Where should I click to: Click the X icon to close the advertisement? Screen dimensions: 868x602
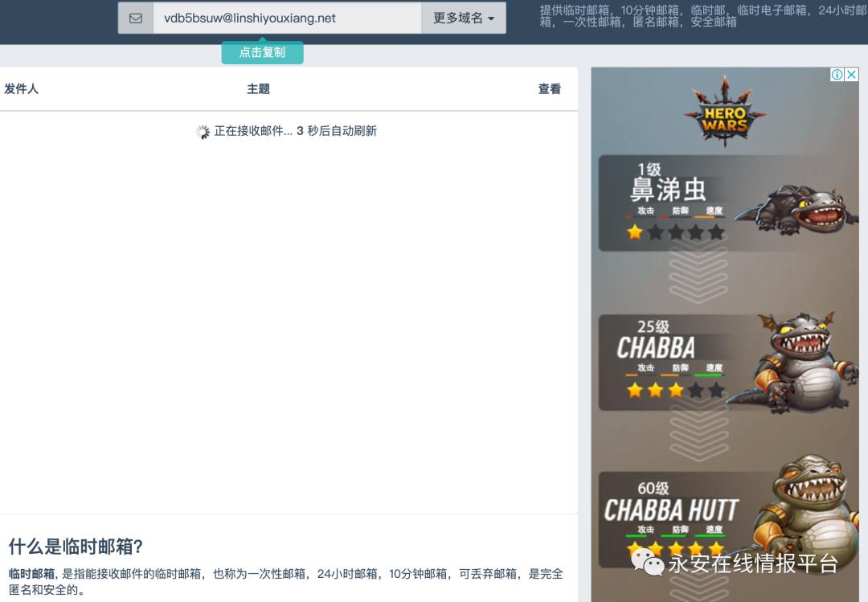(x=852, y=74)
